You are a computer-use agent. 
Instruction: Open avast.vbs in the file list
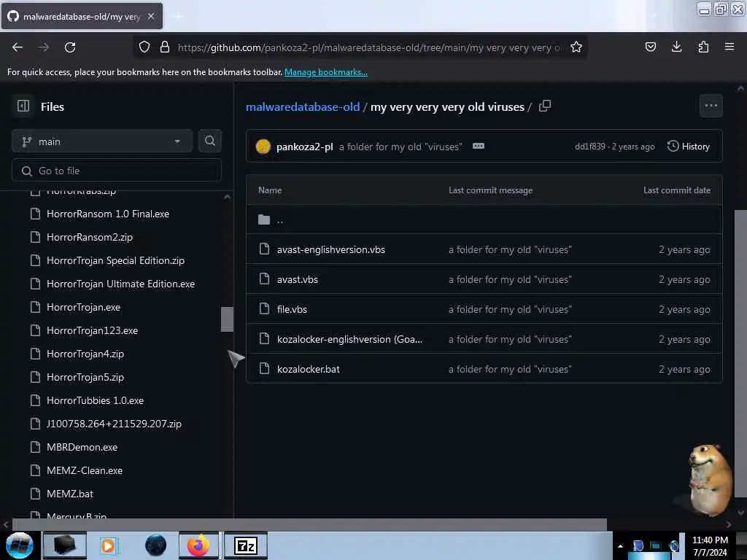[298, 279]
